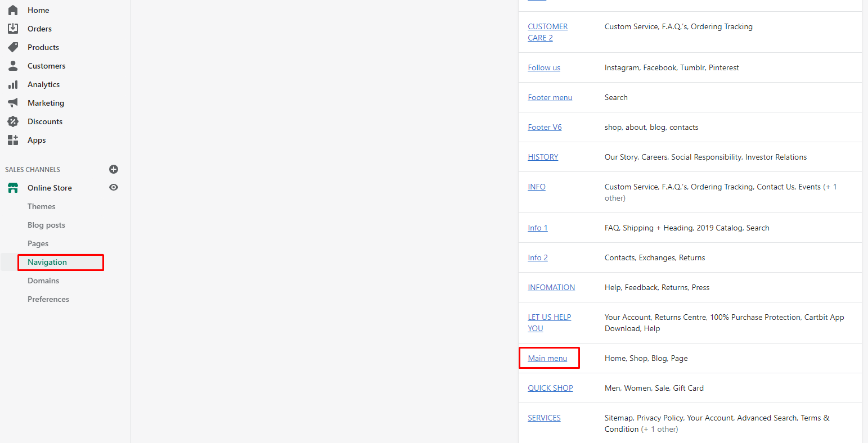Select Navigation in Online Store submenu

(x=47, y=262)
